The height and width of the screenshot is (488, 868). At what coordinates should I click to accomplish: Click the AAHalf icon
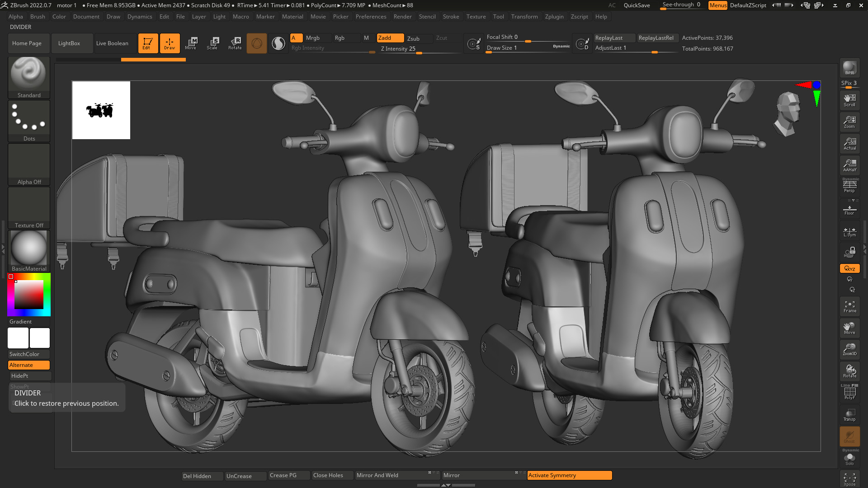point(850,165)
